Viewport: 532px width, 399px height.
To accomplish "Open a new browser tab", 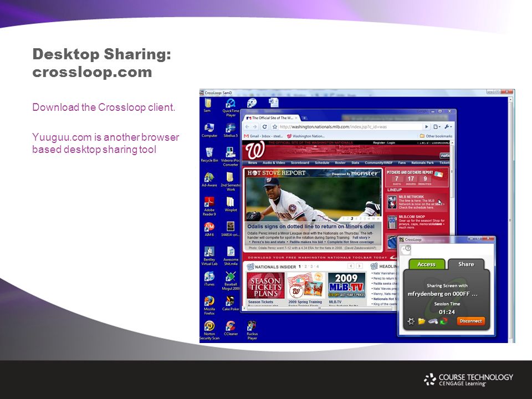I will point(304,118).
